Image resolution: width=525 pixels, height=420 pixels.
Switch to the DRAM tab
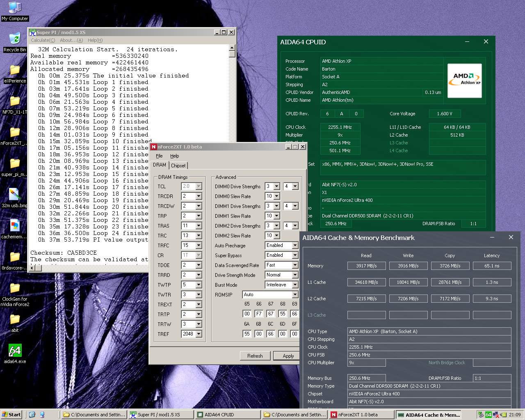[160, 165]
